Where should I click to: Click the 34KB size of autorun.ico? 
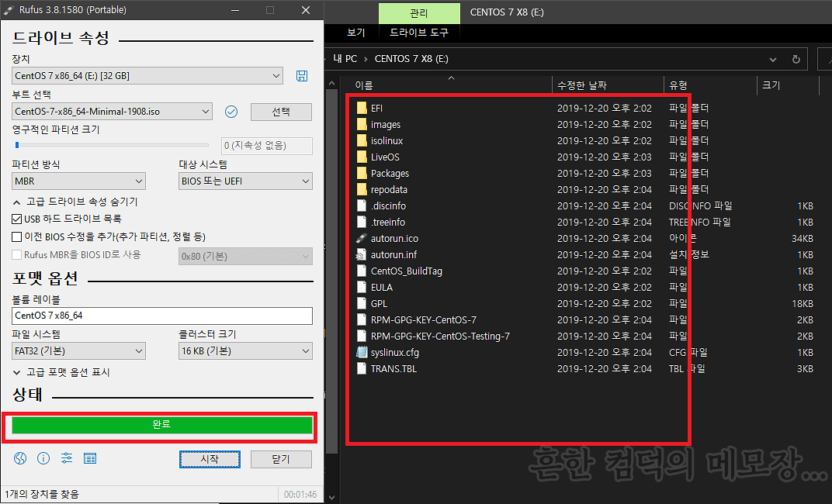click(803, 239)
